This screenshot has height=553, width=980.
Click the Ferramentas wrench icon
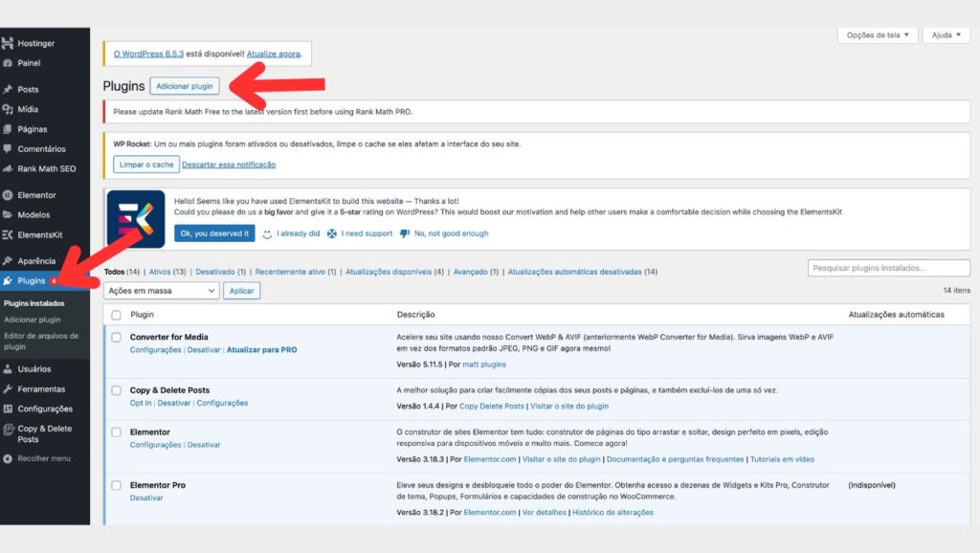tap(8, 389)
